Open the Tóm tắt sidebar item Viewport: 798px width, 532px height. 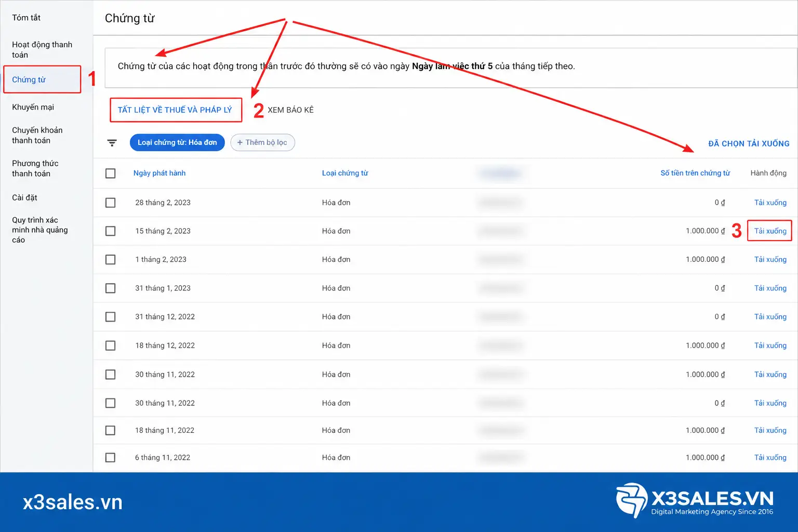click(26, 18)
